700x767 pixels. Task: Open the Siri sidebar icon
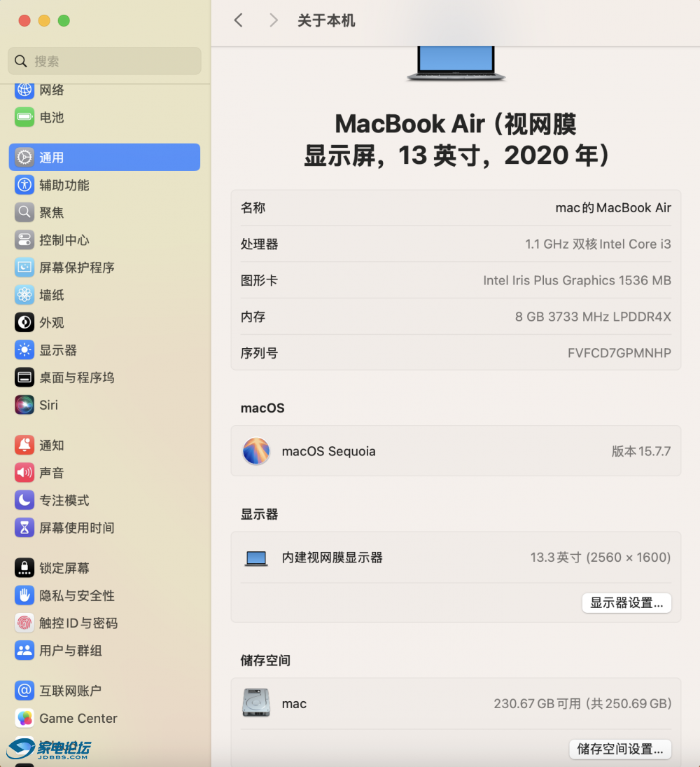(x=24, y=405)
